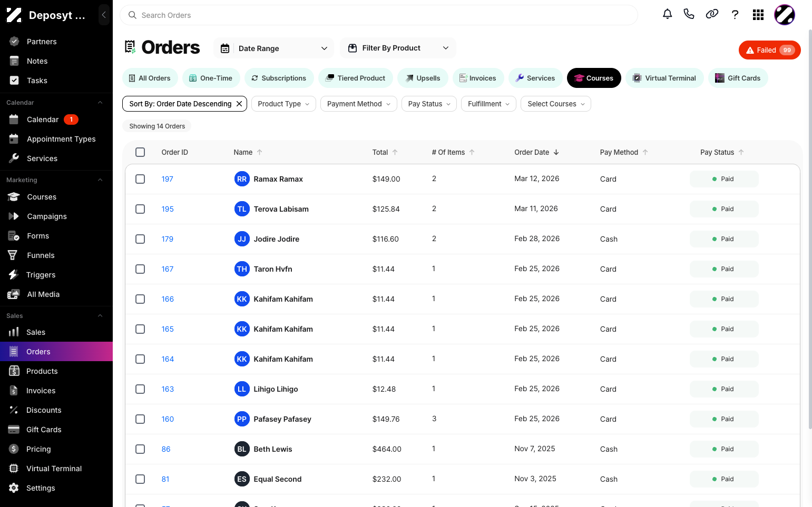
Task: Remove the Sort By Order Date filter
Action: click(x=239, y=104)
